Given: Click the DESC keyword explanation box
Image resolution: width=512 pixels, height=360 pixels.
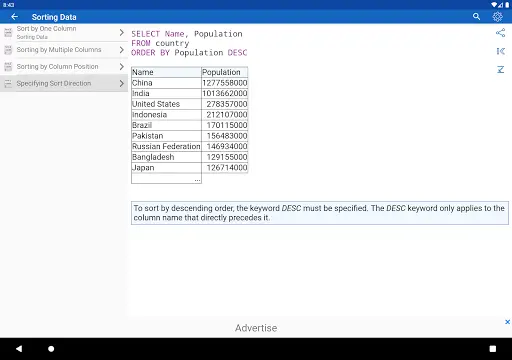Looking at the screenshot, I should pos(320,213).
